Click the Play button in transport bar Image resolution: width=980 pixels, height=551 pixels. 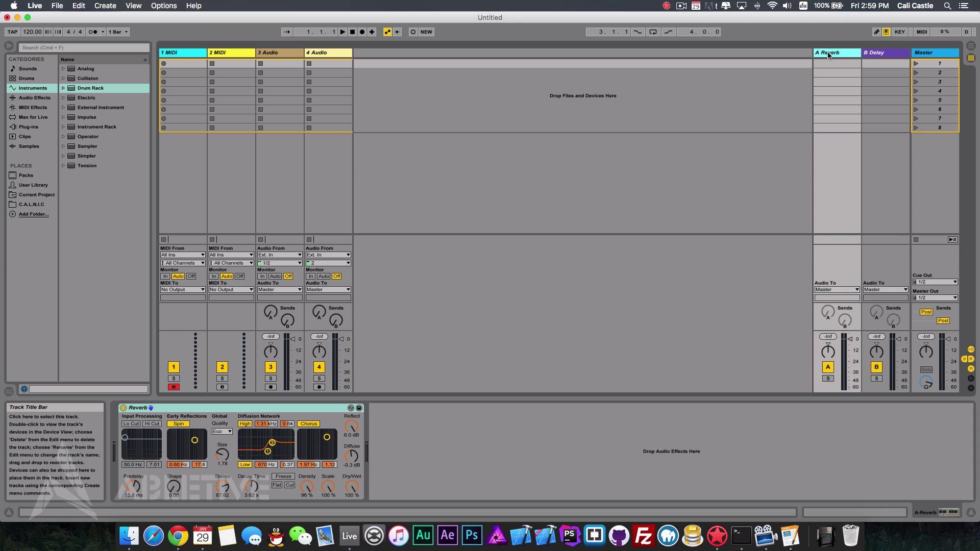[x=342, y=32]
